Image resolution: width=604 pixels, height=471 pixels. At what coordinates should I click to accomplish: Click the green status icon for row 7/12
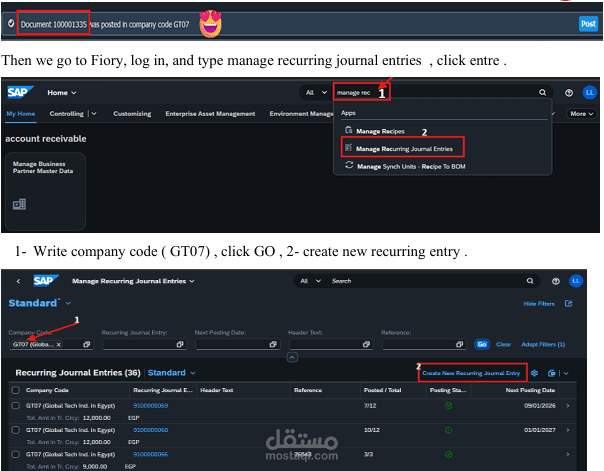tap(448, 406)
